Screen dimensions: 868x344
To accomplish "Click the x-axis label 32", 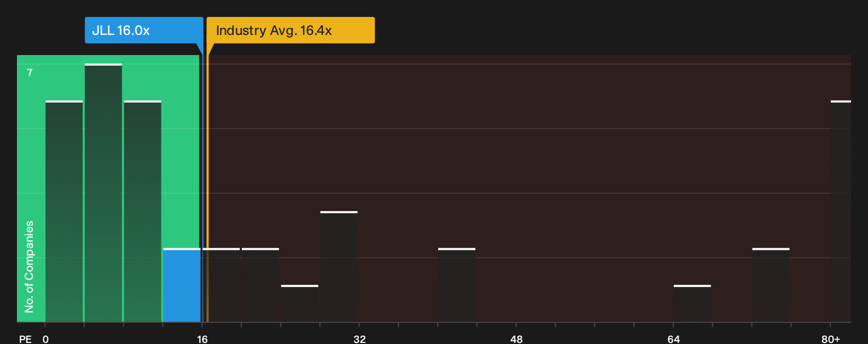I will [359, 339].
